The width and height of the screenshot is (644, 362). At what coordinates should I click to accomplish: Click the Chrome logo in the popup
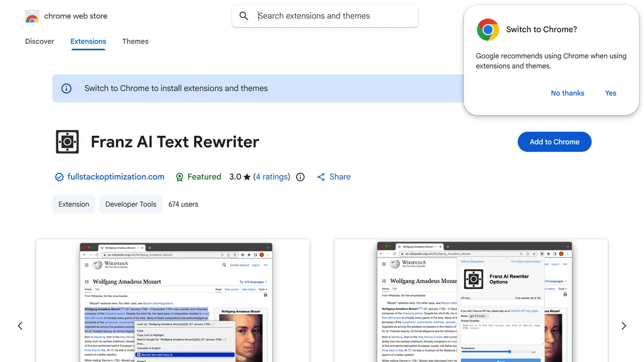point(488,30)
